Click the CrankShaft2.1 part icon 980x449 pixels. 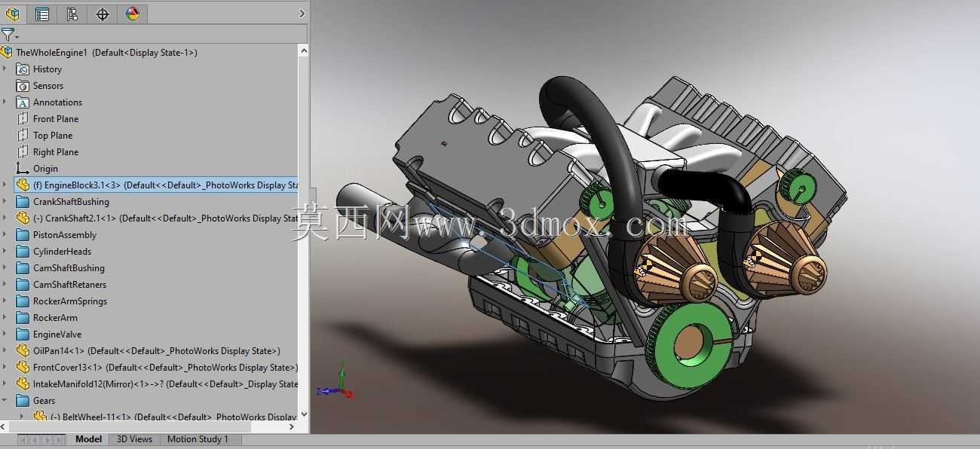23,218
